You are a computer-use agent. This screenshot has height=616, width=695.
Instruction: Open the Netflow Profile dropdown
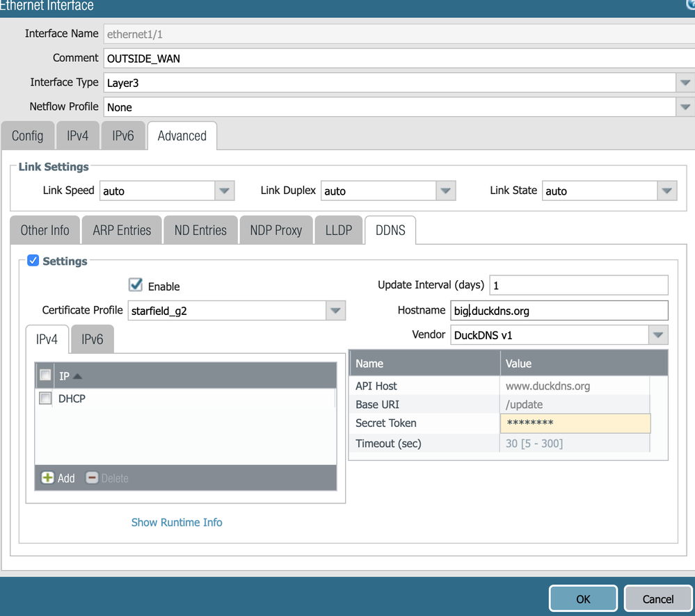685,107
